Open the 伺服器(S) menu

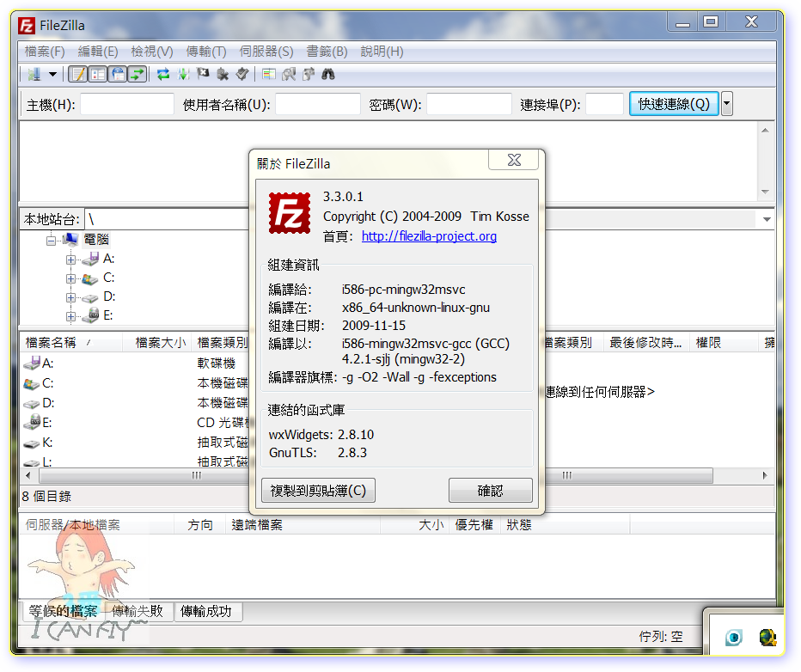tap(266, 52)
